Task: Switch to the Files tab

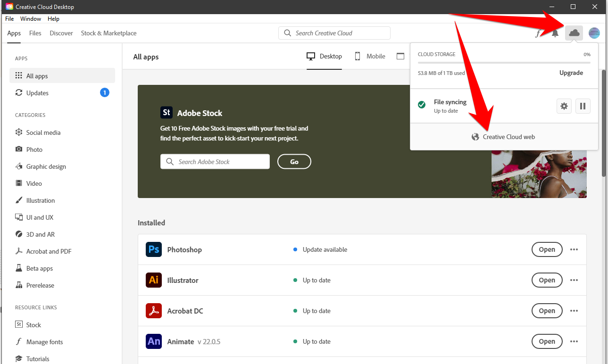Action: pos(35,33)
